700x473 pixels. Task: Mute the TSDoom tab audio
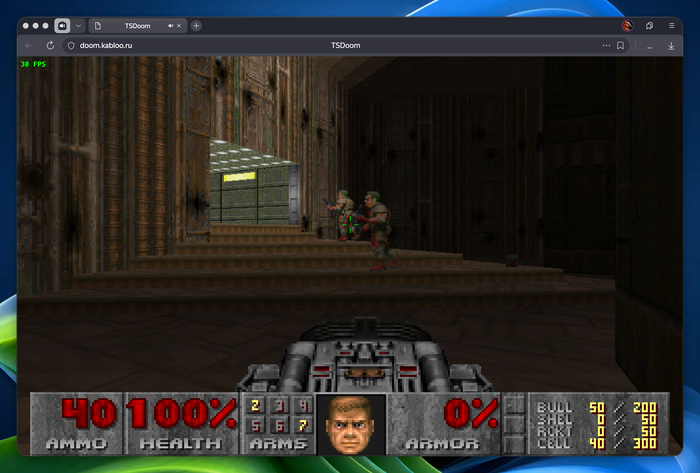[x=170, y=25]
